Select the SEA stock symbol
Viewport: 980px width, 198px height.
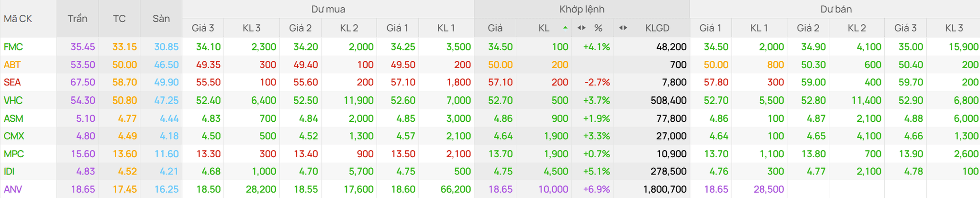click(x=12, y=82)
